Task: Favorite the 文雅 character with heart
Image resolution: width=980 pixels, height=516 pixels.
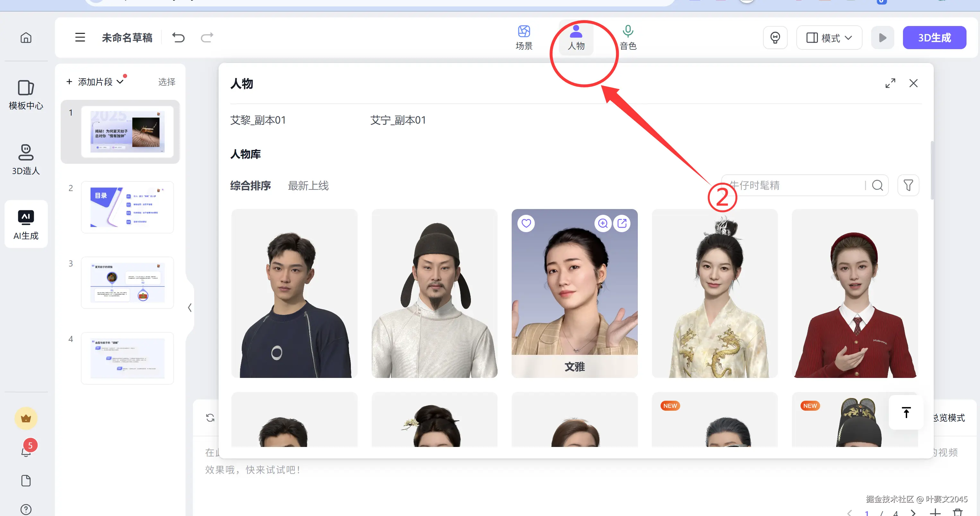Action: (x=526, y=223)
